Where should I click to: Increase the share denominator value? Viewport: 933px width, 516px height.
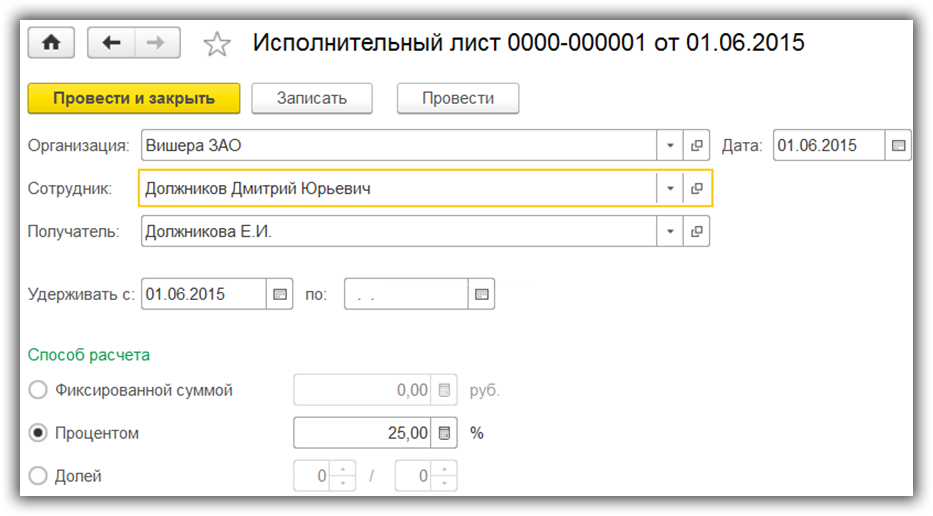pos(444,469)
